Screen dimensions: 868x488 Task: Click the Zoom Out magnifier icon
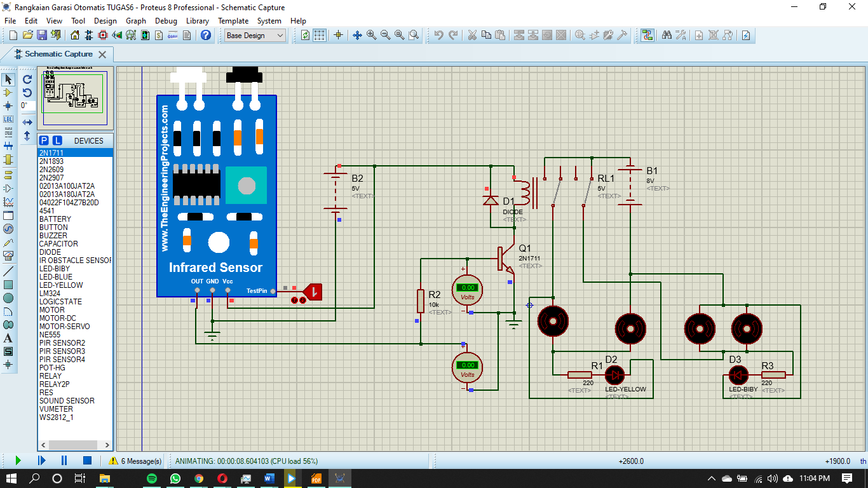385,36
